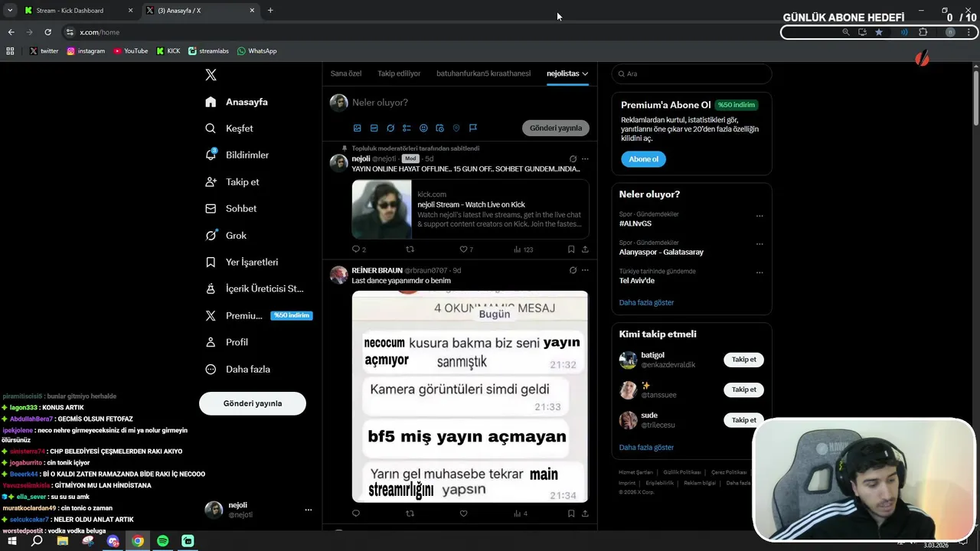Image resolution: width=980 pixels, height=551 pixels.
Task: Like nejoli's pinned post
Action: point(463,249)
